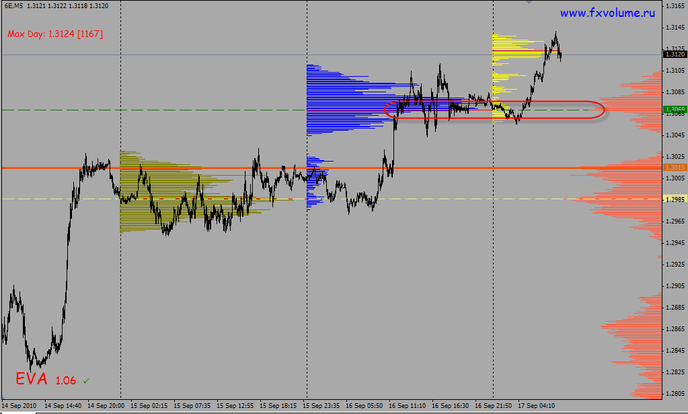The height and width of the screenshot is (414, 688).
Task: Click price axis value 1.2805
Action: point(675,393)
